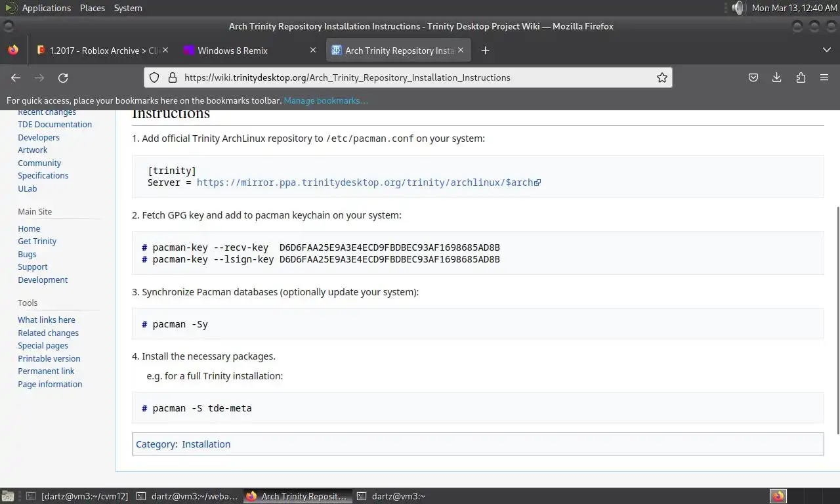Open Related changes tool link
The height and width of the screenshot is (504, 840).
[x=48, y=333]
